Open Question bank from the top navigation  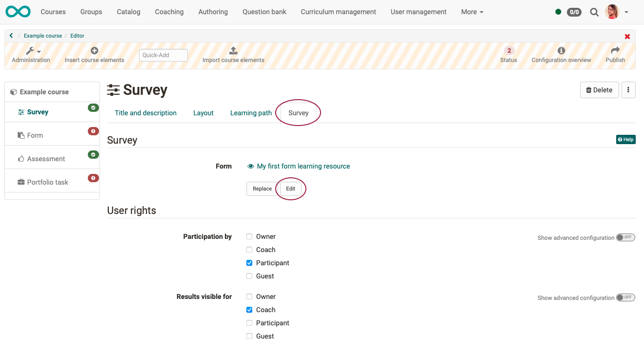point(264,11)
